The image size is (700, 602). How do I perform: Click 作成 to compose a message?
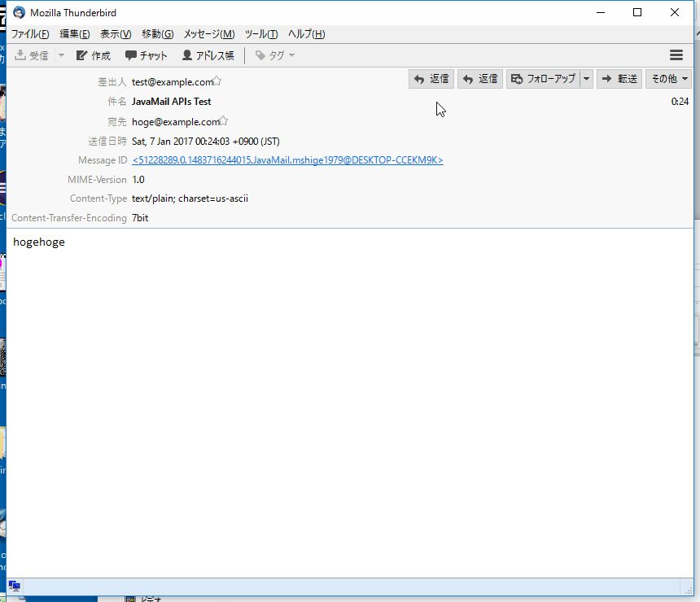click(x=94, y=55)
